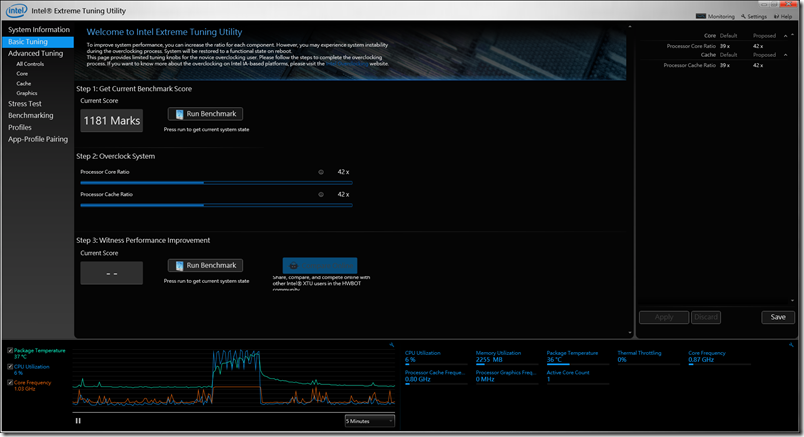
Task: Pause the monitoring graph
Action: tap(78, 421)
